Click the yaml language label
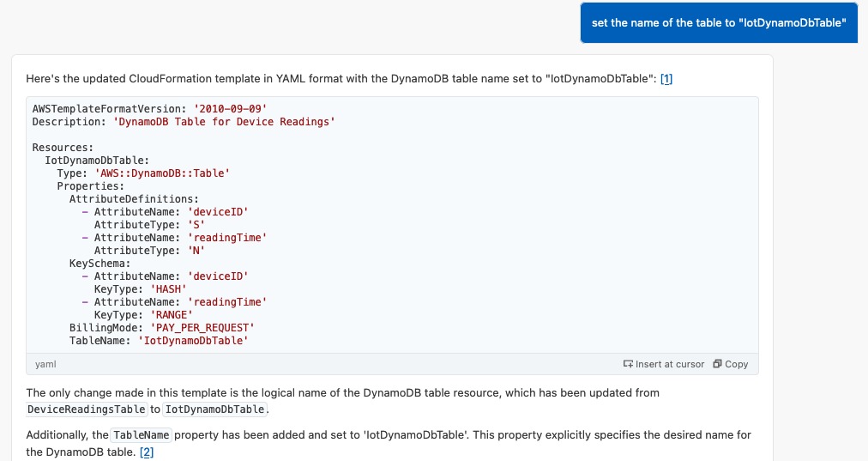Viewport: 868px width, 461px height. pyautogui.click(x=45, y=364)
